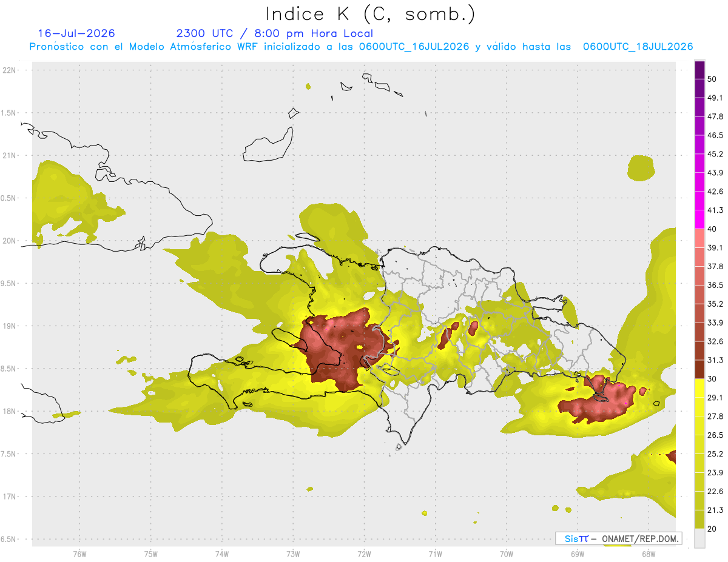
Task: Click the legend value "43.9"
Action: pyautogui.click(x=715, y=173)
